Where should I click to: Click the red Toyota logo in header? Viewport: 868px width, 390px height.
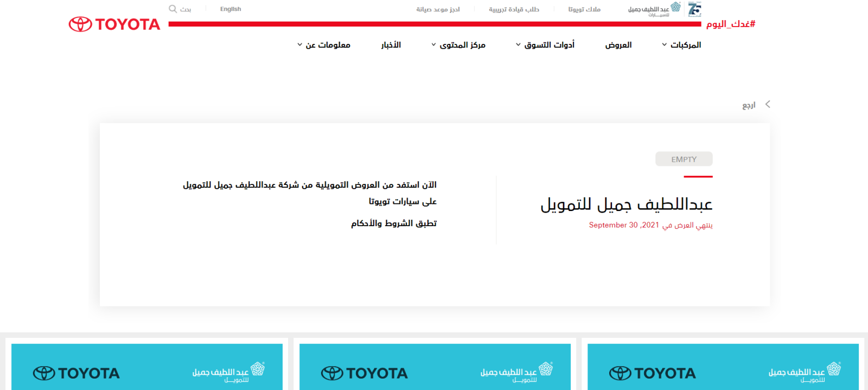point(114,24)
